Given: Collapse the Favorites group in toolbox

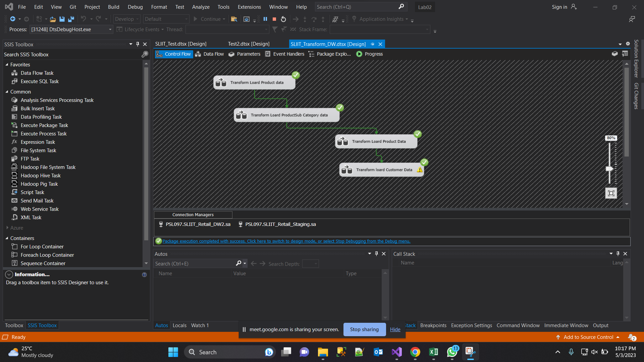Looking at the screenshot, I should click(x=7, y=64).
